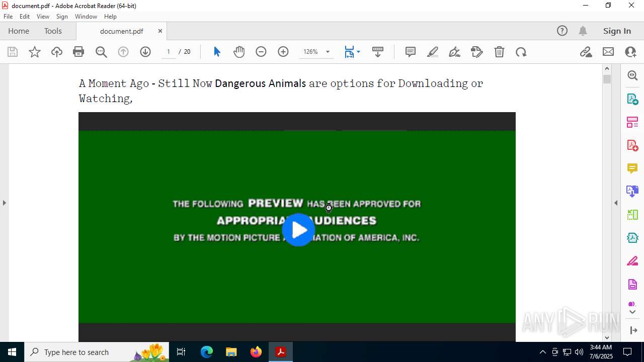Open the Organize Pages tool in sidebar
Image resolution: width=644 pixels, height=362 pixels.
(x=632, y=122)
